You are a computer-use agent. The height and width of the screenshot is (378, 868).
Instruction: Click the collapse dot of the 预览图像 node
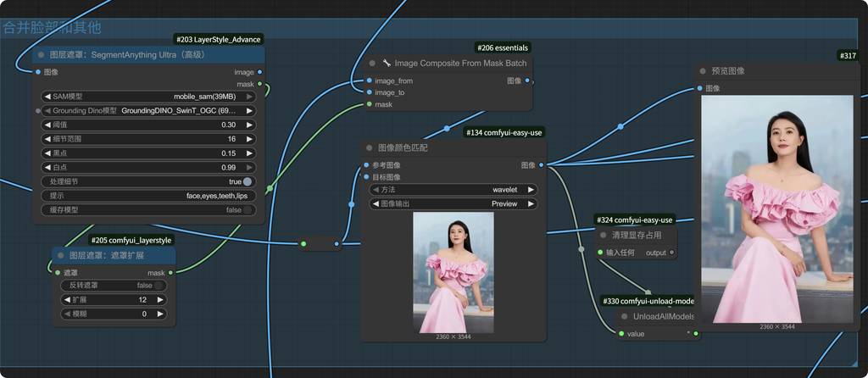(x=703, y=71)
